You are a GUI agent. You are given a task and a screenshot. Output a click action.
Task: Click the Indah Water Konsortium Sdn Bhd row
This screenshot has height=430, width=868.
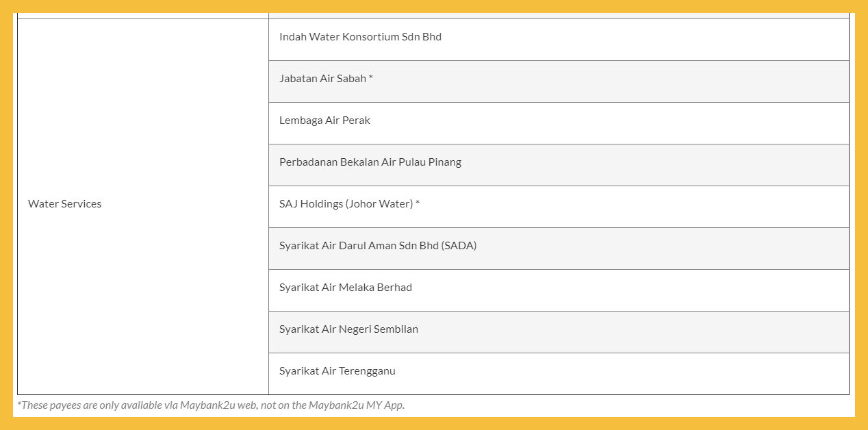point(360,37)
